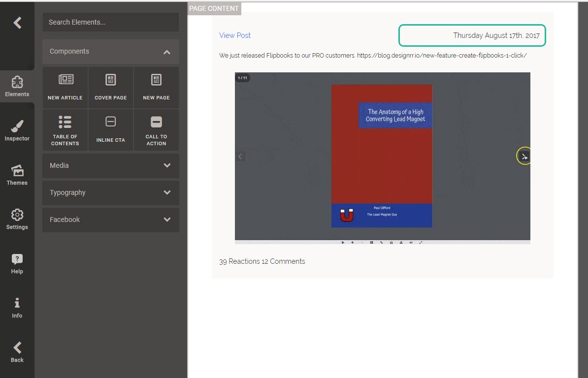This screenshot has width=588, height=378.
Task: Go to previous flipbook page arrow
Action: coord(240,157)
